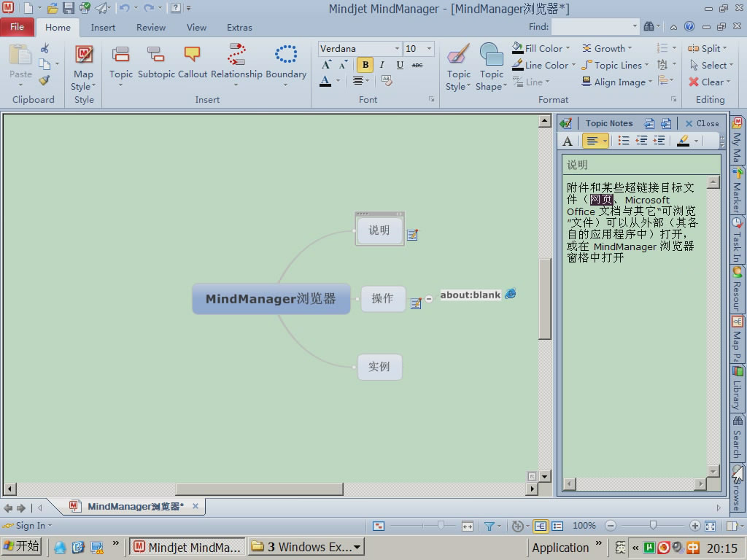Insert a Relationship line
This screenshot has width=747, height=560.
(236, 54)
